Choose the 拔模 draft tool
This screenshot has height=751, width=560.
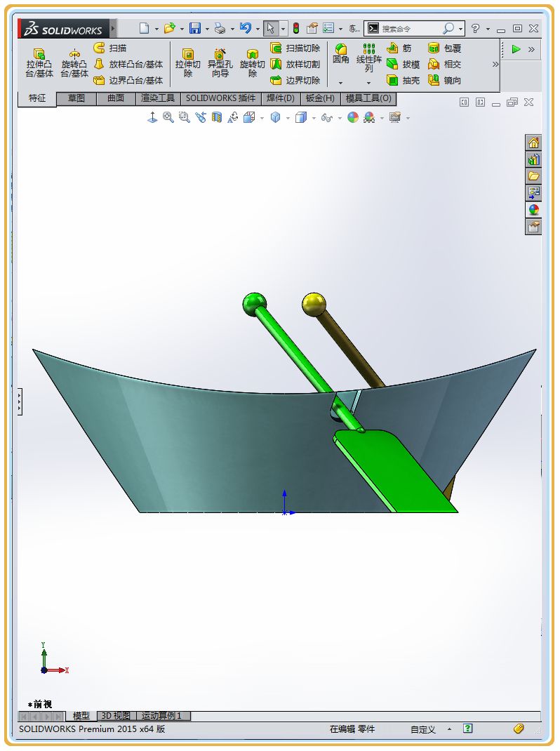pos(404,64)
